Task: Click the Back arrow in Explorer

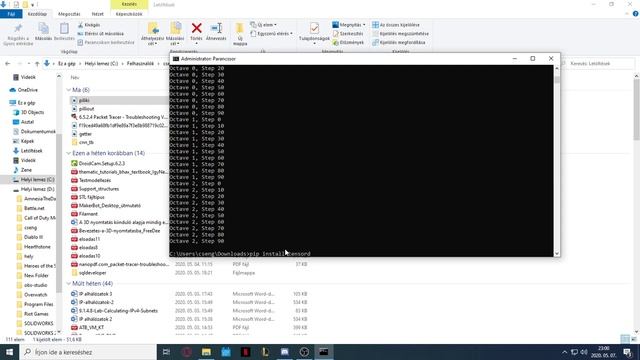Action: click(8, 64)
